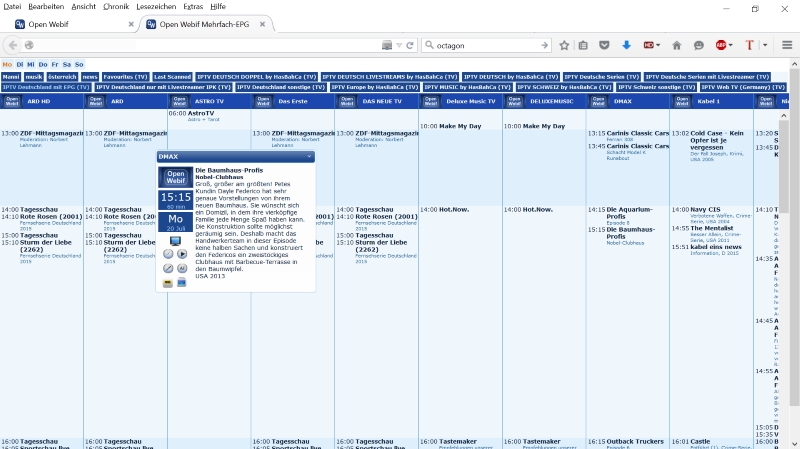The image size is (800, 449).
Task: Select day 'Di' in the weekday bar
Action: tap(19, 64)
